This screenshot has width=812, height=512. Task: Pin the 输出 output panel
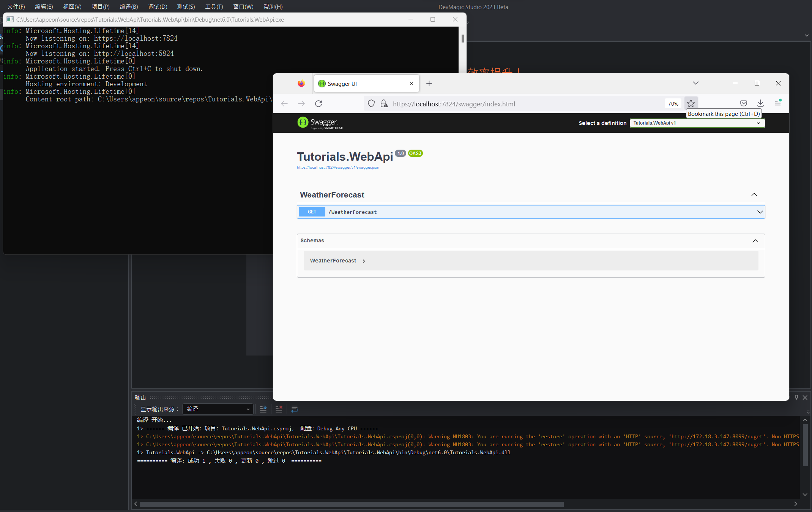point(796,397)
